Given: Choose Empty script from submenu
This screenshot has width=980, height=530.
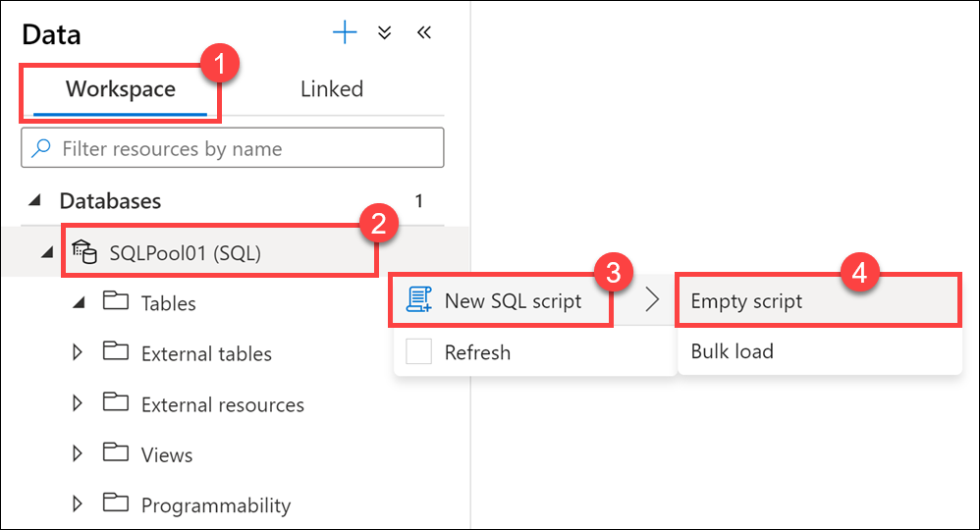Looking at the screenshot, I should [x=746, y=301].
